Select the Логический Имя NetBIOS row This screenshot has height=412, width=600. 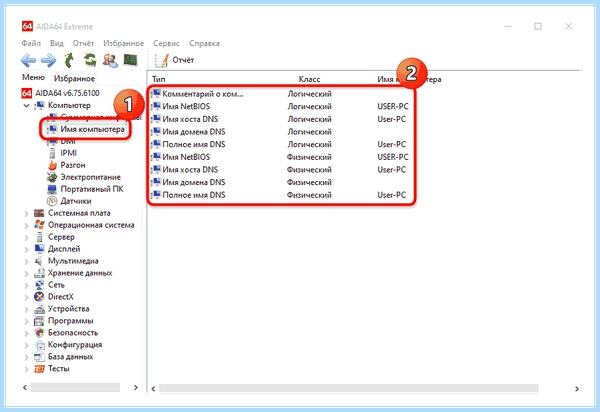click(281, 106)
